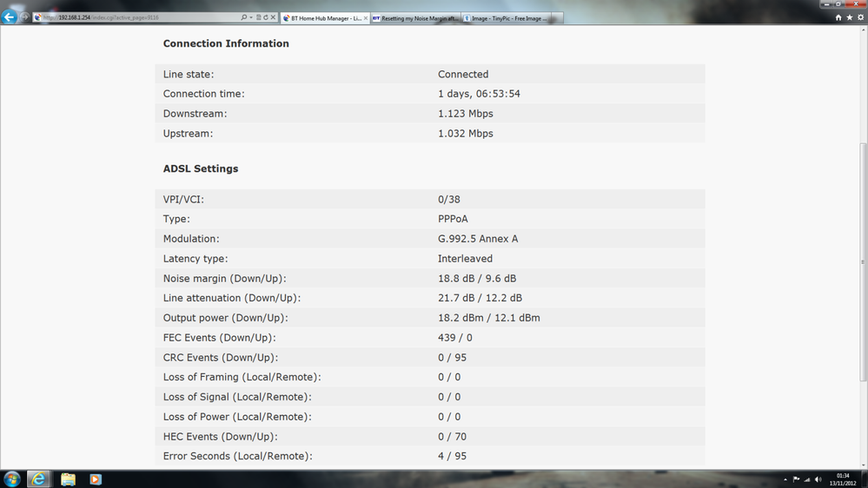This screenshot has height=488, width=868.
Task: Select line attenuation 21.7 dB / 12.2 dB
Action: (480, 298)
